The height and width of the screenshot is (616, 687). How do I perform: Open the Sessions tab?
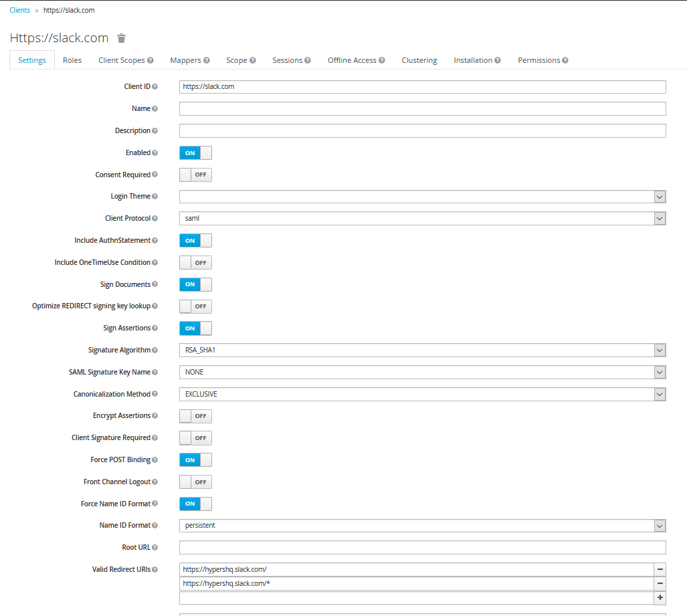click(x=292, y=60)
